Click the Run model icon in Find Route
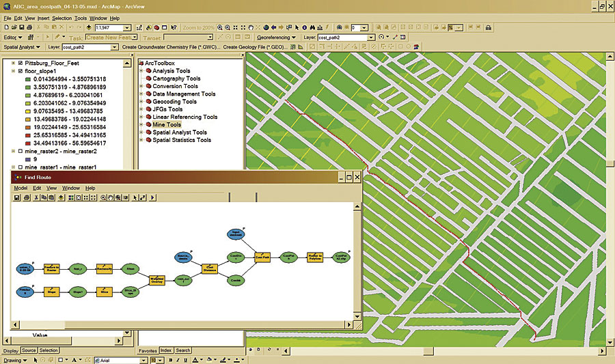The image size is (615, 364). tap(153, 197)
